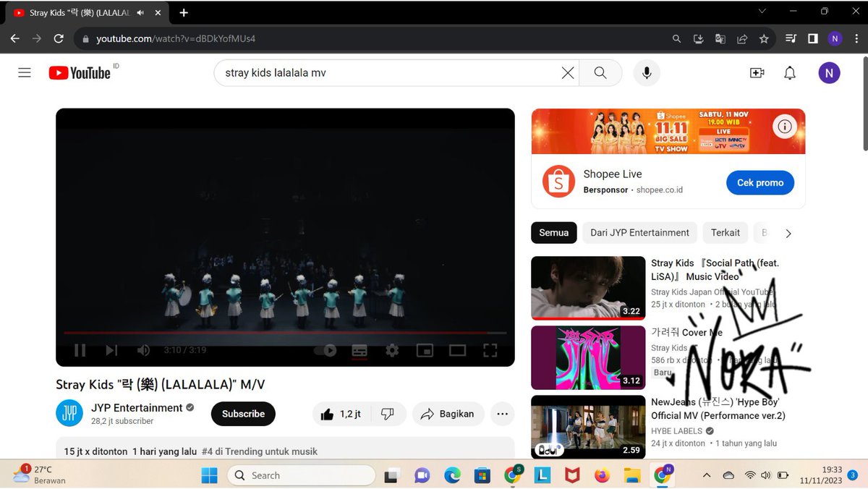Open YouTube notifications bell

[x=789, y=72]
